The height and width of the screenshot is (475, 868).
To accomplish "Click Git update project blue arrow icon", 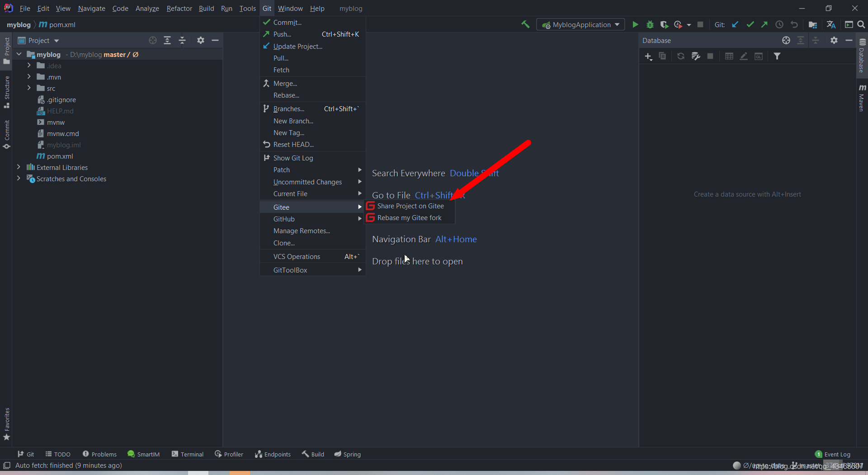I will (x=736, y=24).
